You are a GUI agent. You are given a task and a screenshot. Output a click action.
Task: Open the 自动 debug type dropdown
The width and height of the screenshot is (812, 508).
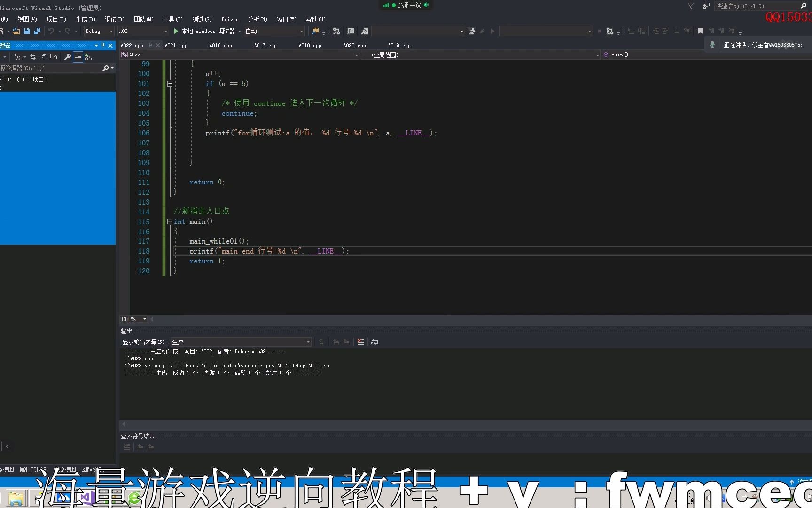[x=274, y=31]
